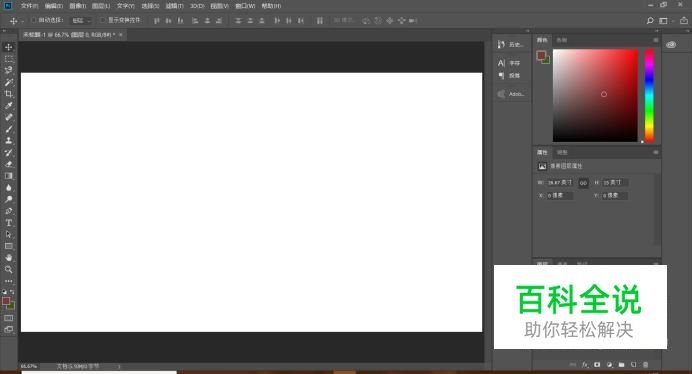Open the 文件 File menu

(29, 6)
